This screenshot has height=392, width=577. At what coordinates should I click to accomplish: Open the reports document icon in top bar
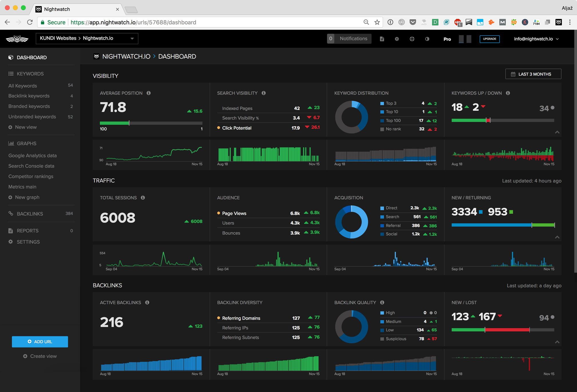click(382, 39)
